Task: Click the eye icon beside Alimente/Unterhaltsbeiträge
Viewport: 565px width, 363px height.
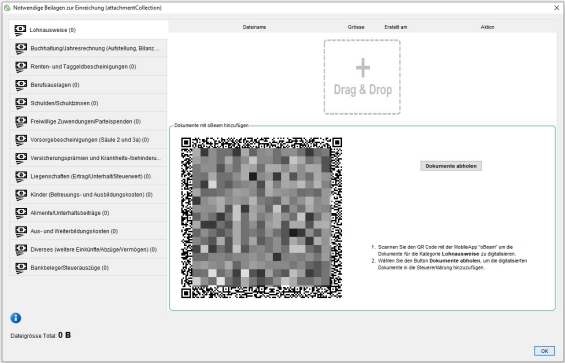Action: point(21,213)
